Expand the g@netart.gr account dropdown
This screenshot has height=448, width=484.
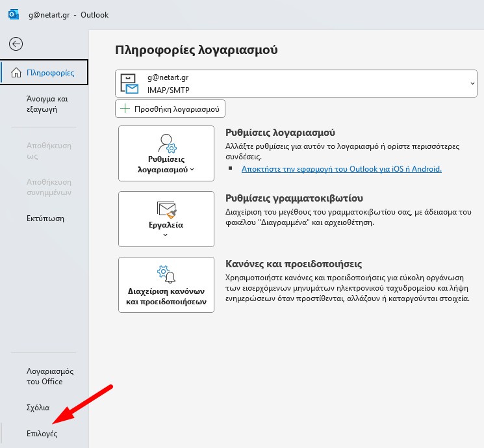pyautogui.click(x=472, y=84)
